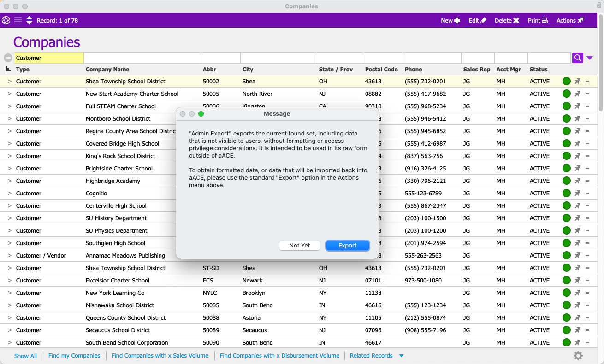Click the abbreviation NYLC
The height and width of the screenshot is (364, 604).
point(210,293)
